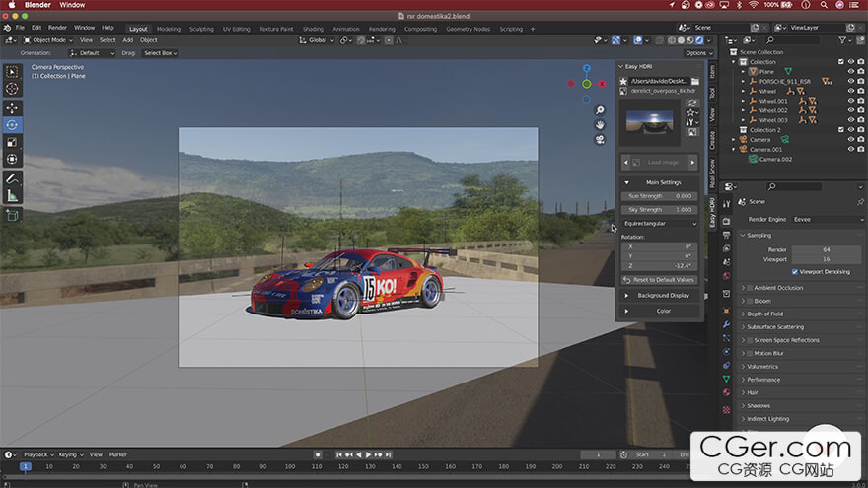Select solid viewport shading mode
868x488 pixels.
point(681,40)
